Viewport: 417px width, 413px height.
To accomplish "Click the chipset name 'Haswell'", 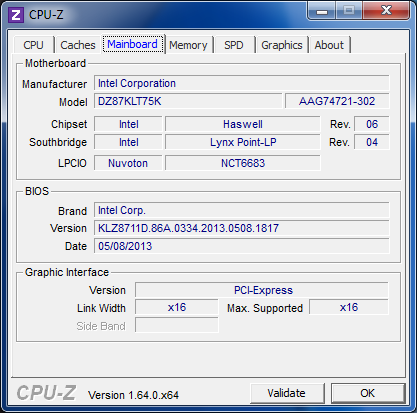I will click(x=243, y=124).
